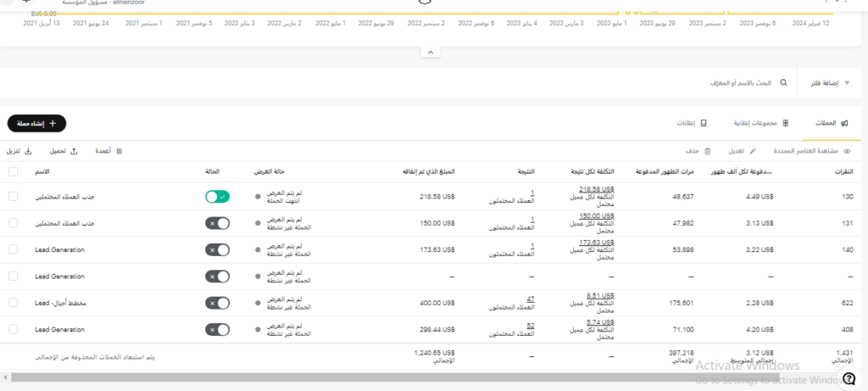Turn off the active green campaign toggle
The width and height of the screenshot is (868, 391).
point(217,197)
